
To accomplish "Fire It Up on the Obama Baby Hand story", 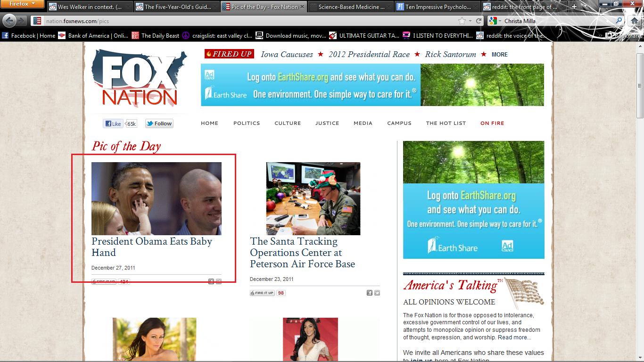I will (104, 281).
